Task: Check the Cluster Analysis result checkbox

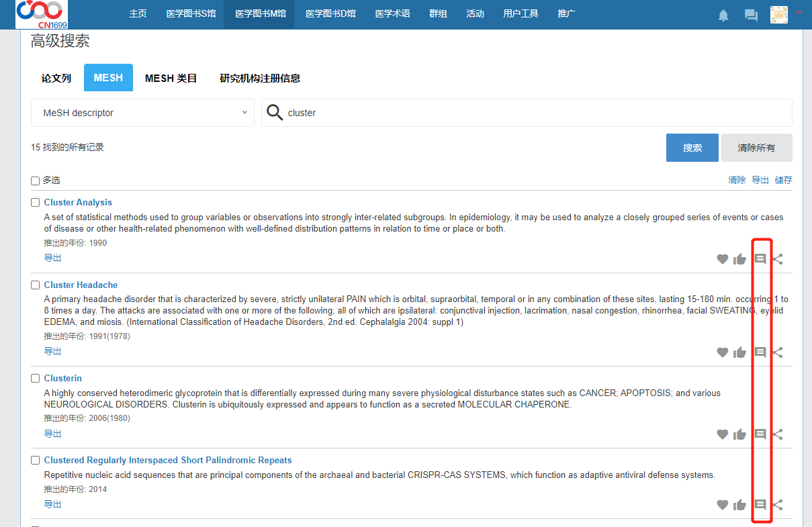Action: coord(36,203)
